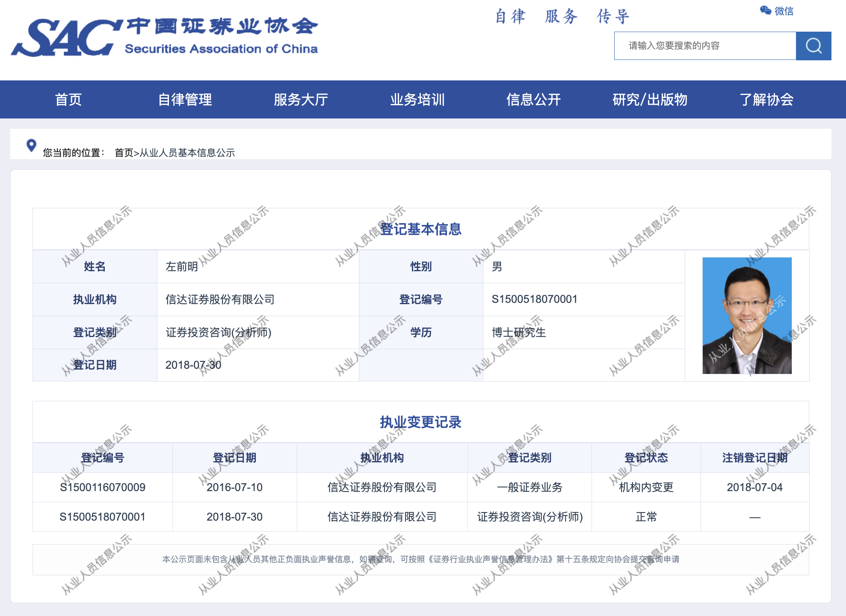Viewport: 846px width, 616px height.
Task: Click the 微信 text link
Action: [784, 11]
